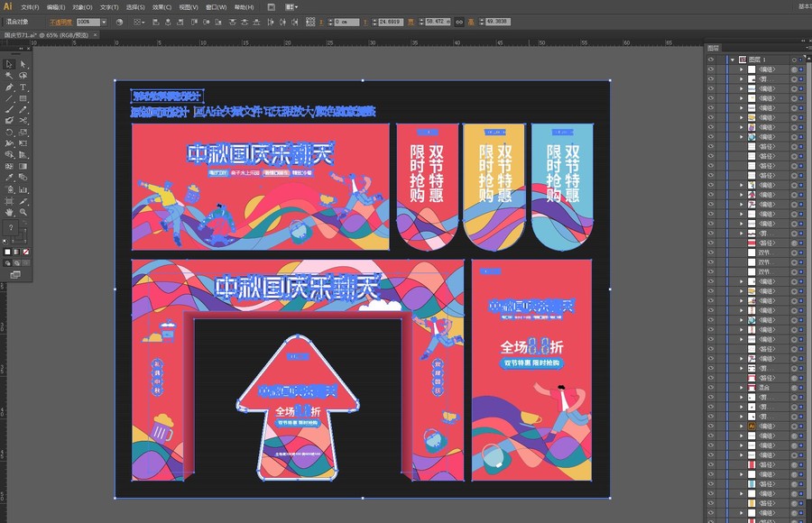This screenshot has height=523, width=812.
Task: Open the 文件(F) menu
Action: pos(30,7)
